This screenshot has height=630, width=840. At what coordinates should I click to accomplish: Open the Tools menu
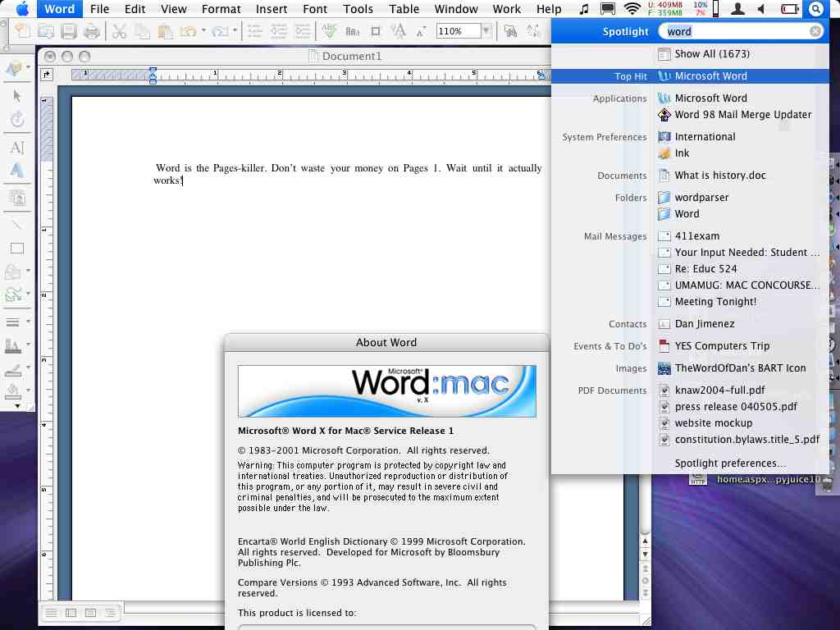click(x=358, y=9)
